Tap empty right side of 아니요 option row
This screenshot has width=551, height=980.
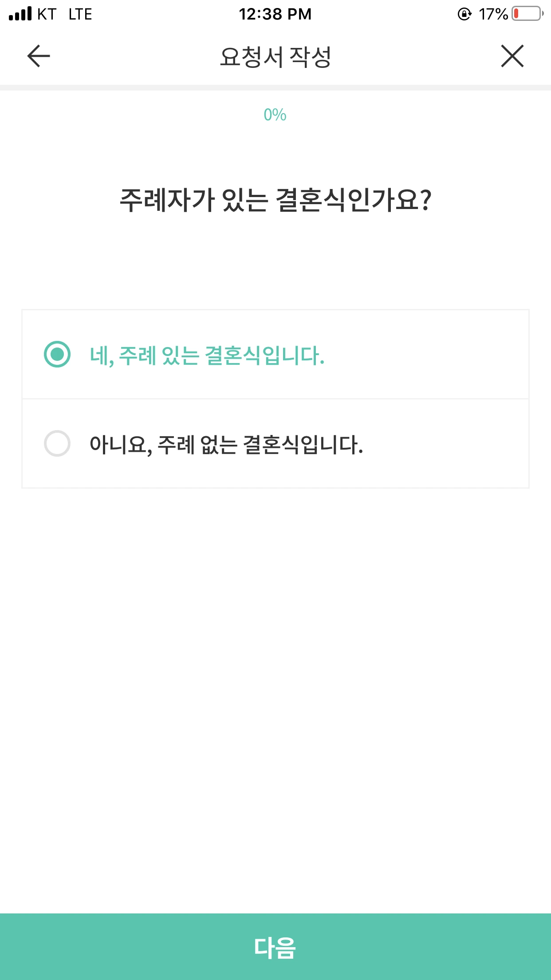(x=446, y=443)
